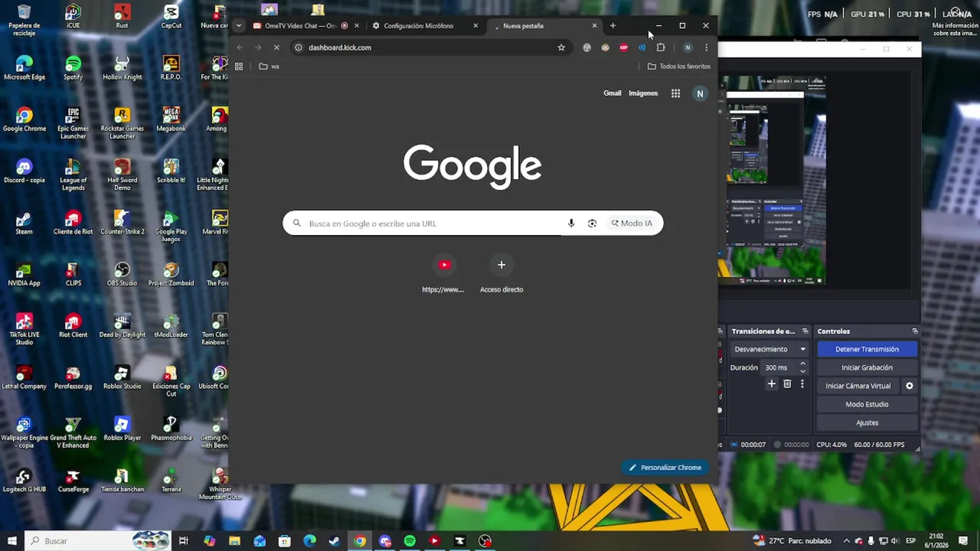980x551 pixels.
Task: Open transition properties three-dot menu in OBS
Action: coord(802,384)
